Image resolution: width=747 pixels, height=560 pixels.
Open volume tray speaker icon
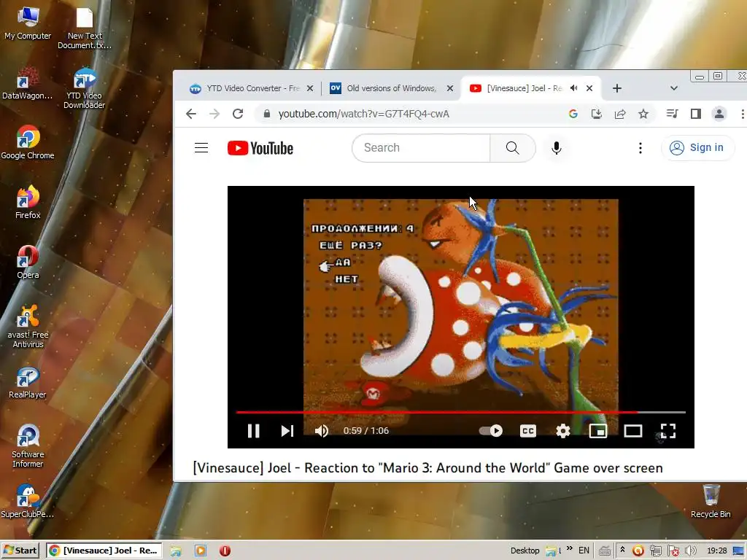[690, 551]
